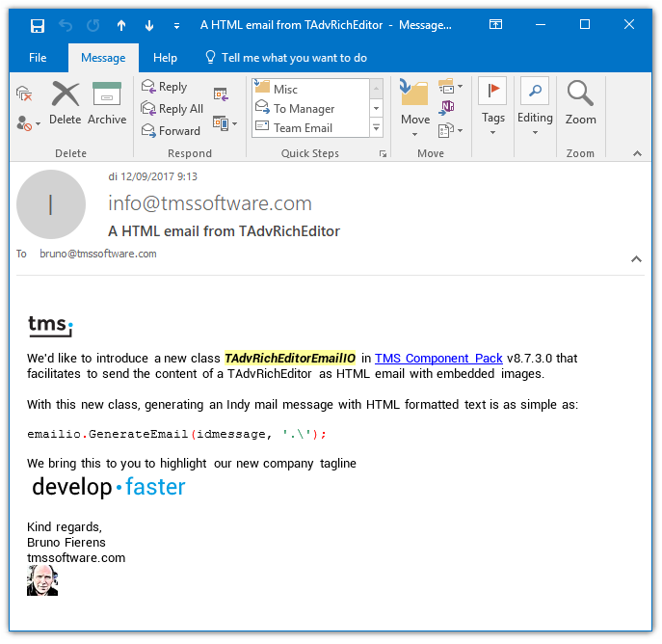Switch to the Message tab
Screen dimensions: 662x644
pos(103,58)
